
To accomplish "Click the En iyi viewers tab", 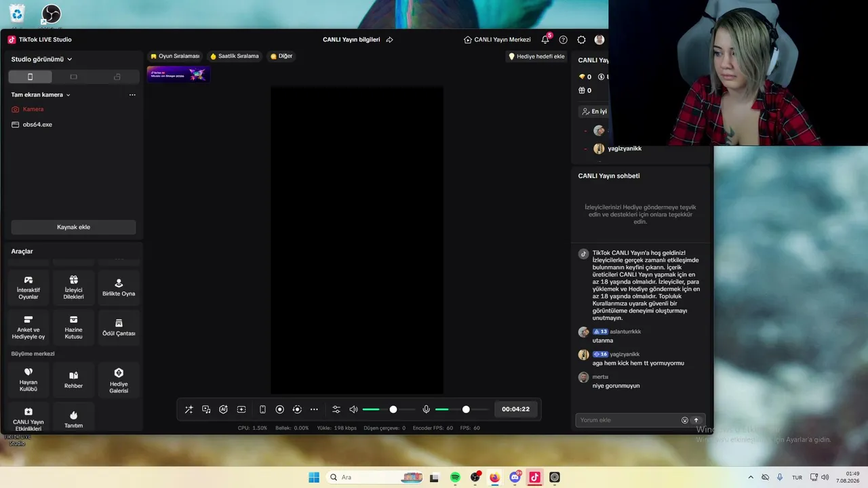I will [x=595, y=111].
